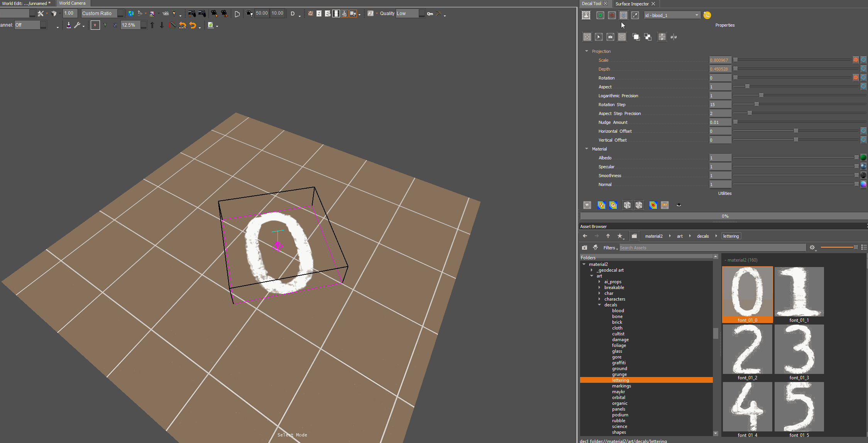
Task: Toggle the Asset Browser list view icon
Action: tap(864, 247)
